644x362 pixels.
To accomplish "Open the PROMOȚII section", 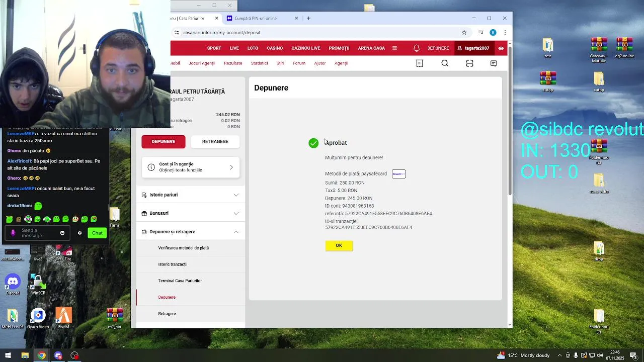I will 339,48.
